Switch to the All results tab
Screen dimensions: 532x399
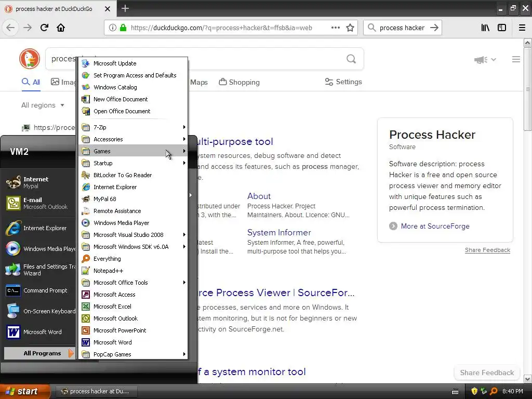coord(31,82)
